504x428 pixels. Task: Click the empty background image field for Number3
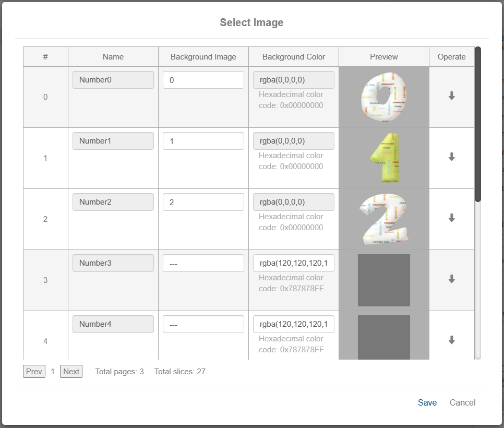coord(203,263)
